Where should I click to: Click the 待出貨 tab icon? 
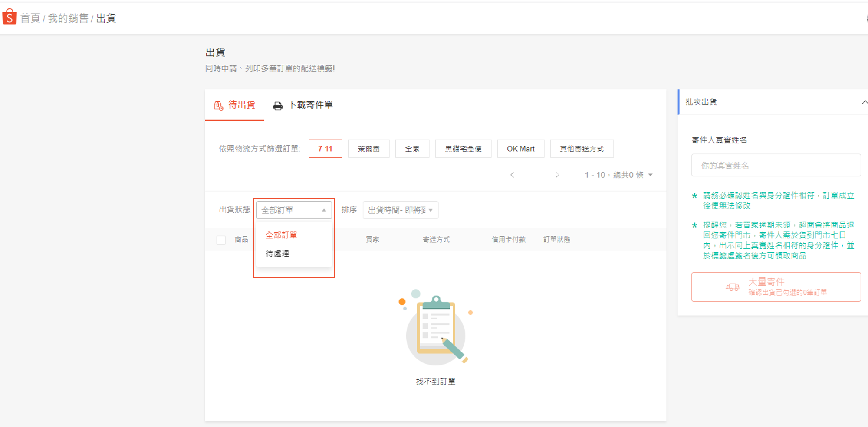tap(218, 105)
